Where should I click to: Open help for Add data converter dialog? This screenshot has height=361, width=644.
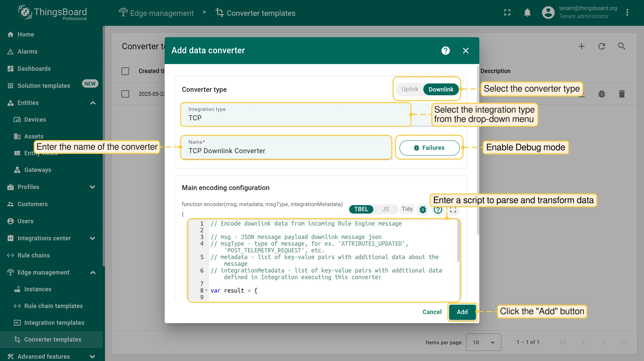coord(445,51)
